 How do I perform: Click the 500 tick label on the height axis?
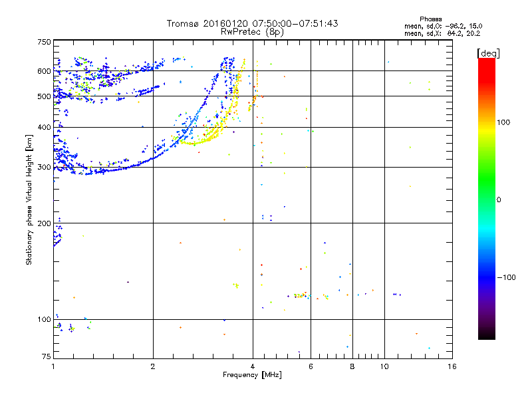[x=44, y=96]
